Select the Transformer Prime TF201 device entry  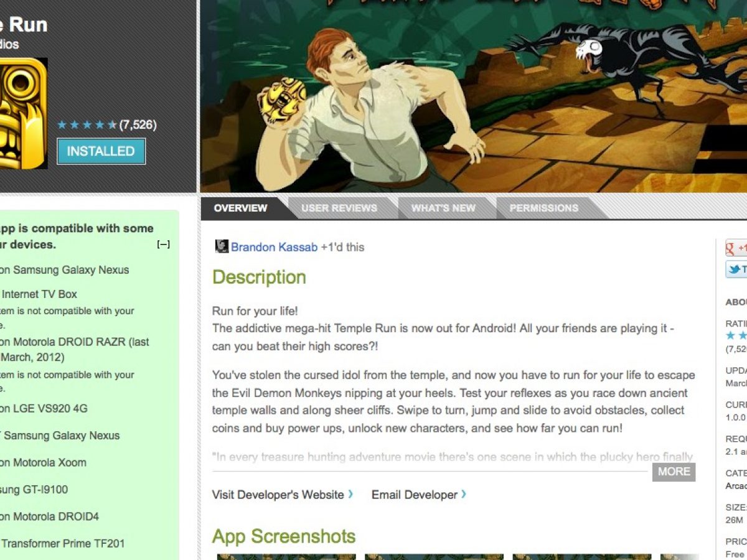tap(62, 543)
